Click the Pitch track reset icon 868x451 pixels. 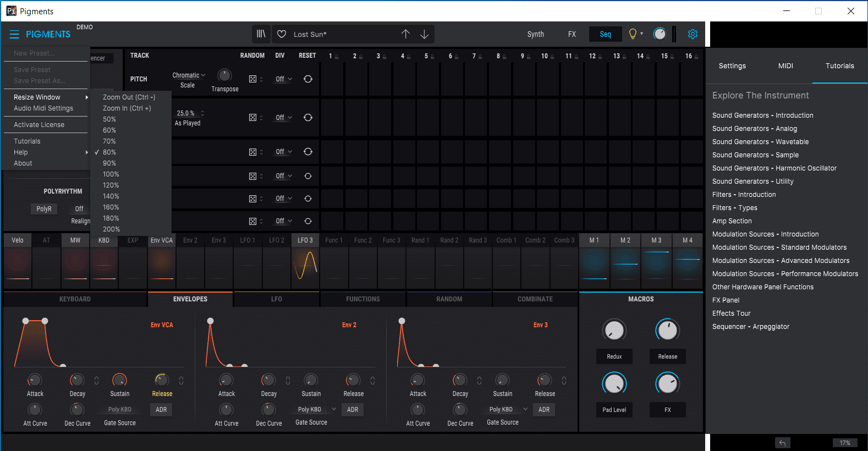coord(308,79)
